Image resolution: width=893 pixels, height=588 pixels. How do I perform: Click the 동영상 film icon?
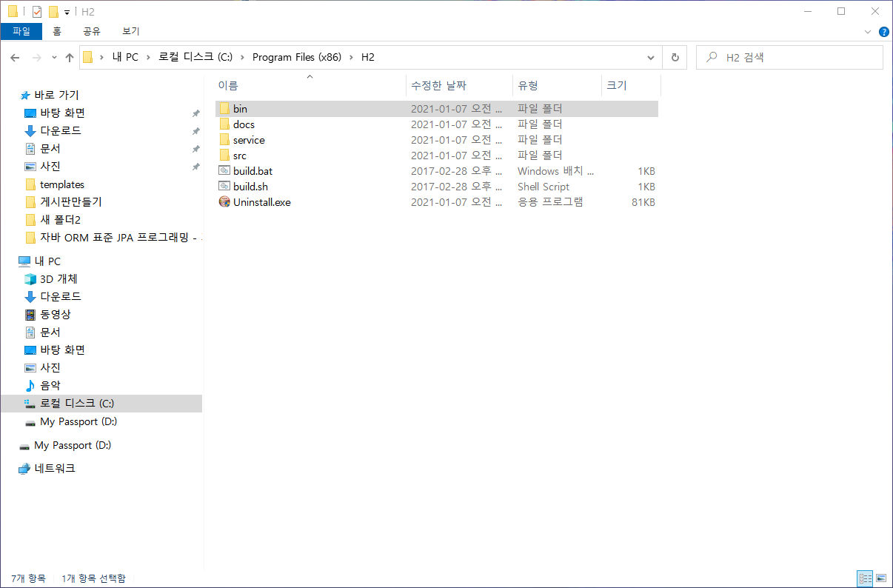30,315
